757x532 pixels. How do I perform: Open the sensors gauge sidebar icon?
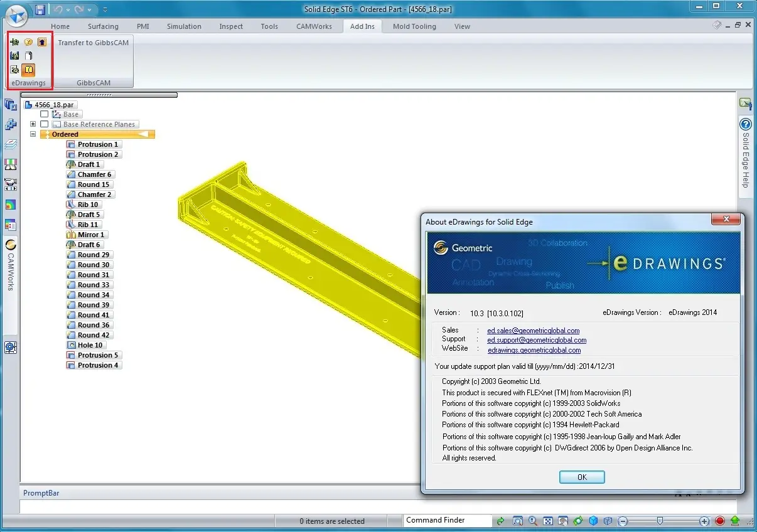tap(11, 164)
